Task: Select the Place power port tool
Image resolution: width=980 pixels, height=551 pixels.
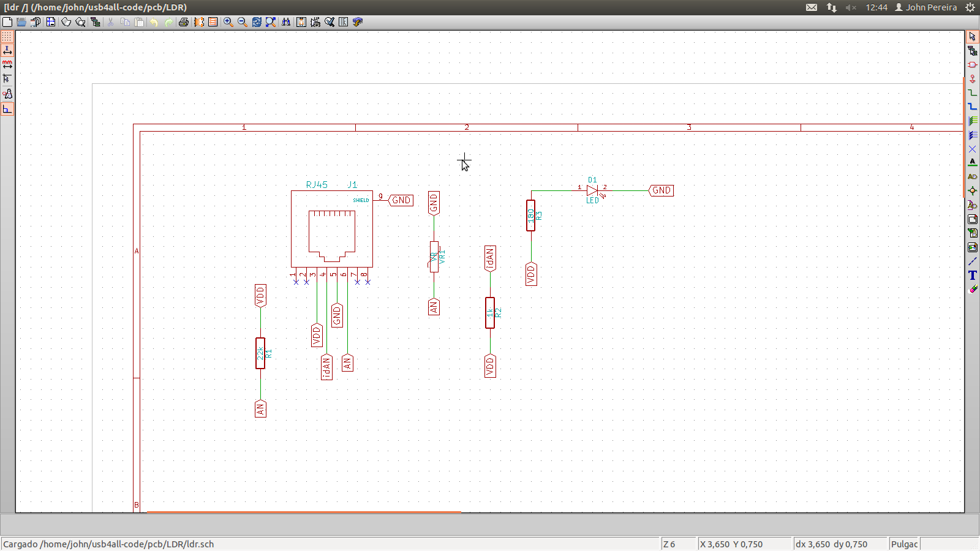Action: tap(973, 79)
